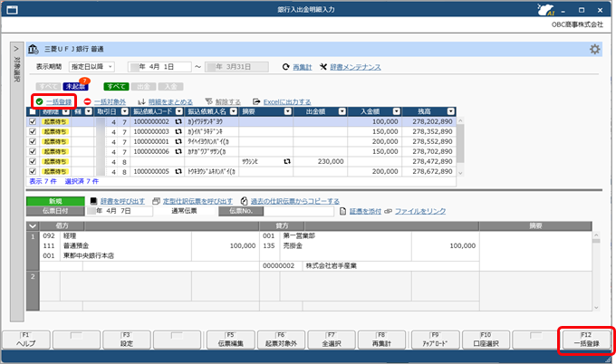
Task: Click the F9 アップロード button
Action: tap(435, 340)
